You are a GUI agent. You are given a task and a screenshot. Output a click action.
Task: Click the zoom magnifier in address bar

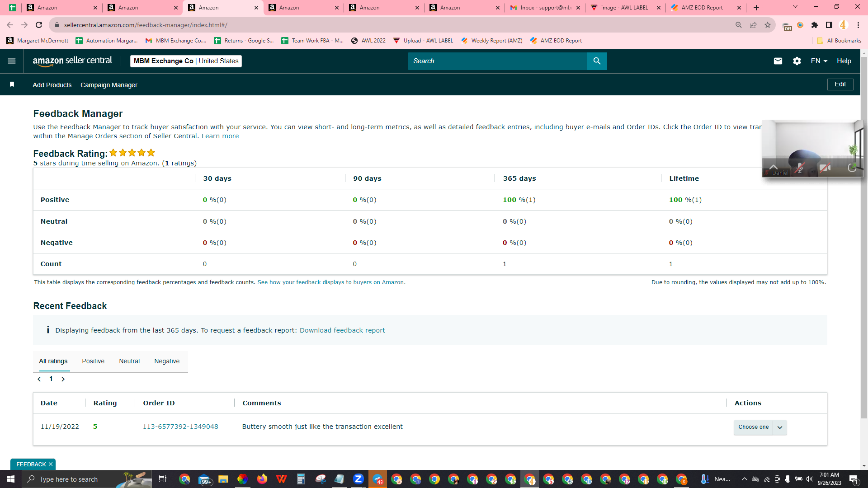click(x=739, y=25)
